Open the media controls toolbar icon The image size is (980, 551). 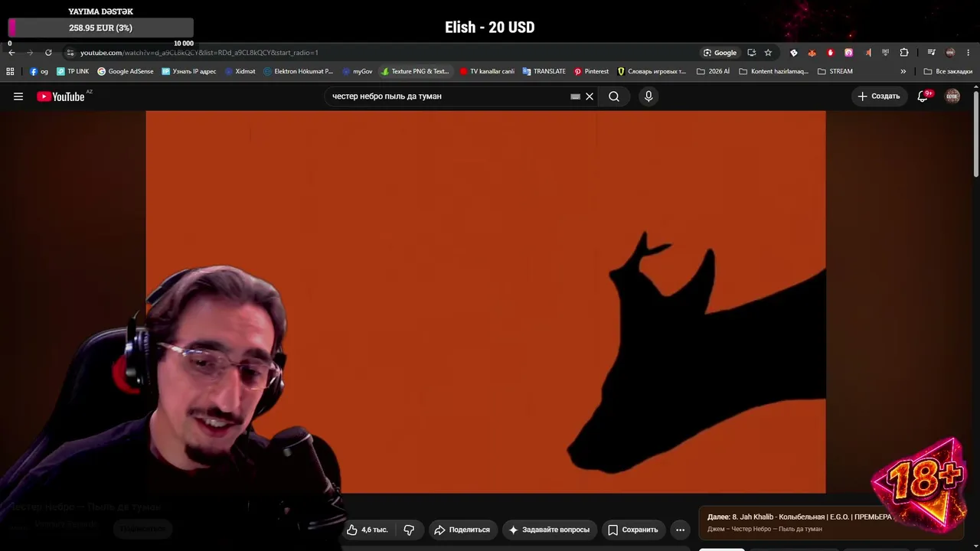(931, 53)
